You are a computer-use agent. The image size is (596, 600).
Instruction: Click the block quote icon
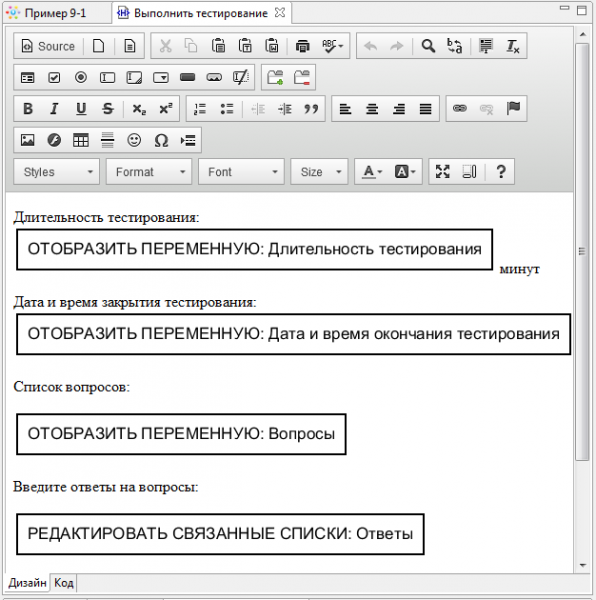(311, 109)
